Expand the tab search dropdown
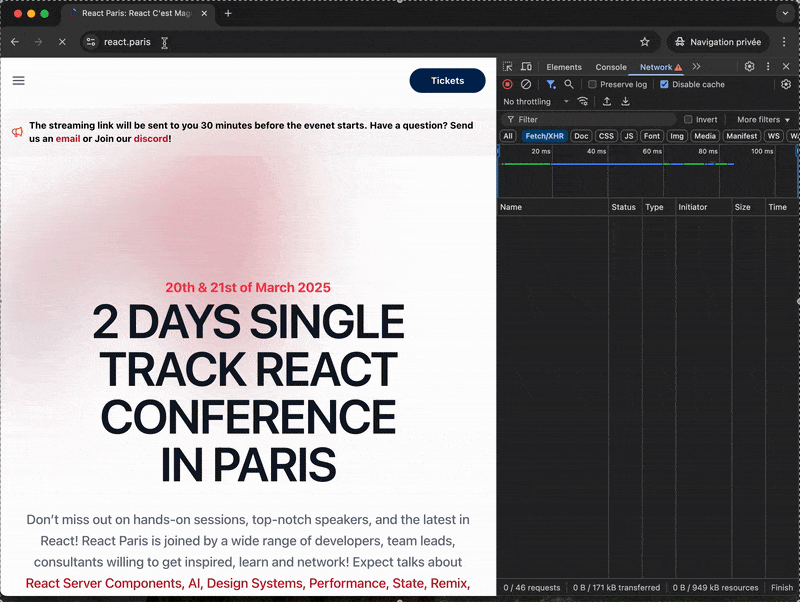Screen dimensions: 800x602 pyautogui.click(x=785, y=13)
